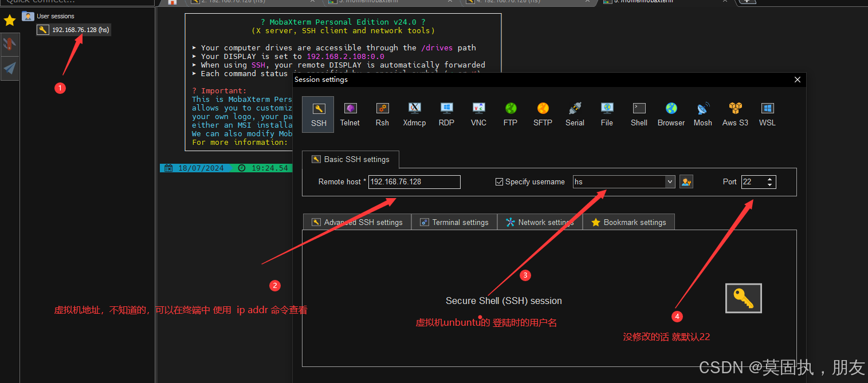Screen dimensions: 868x383
Task: Select the FTP session type
Action: [x=510, y=114]
